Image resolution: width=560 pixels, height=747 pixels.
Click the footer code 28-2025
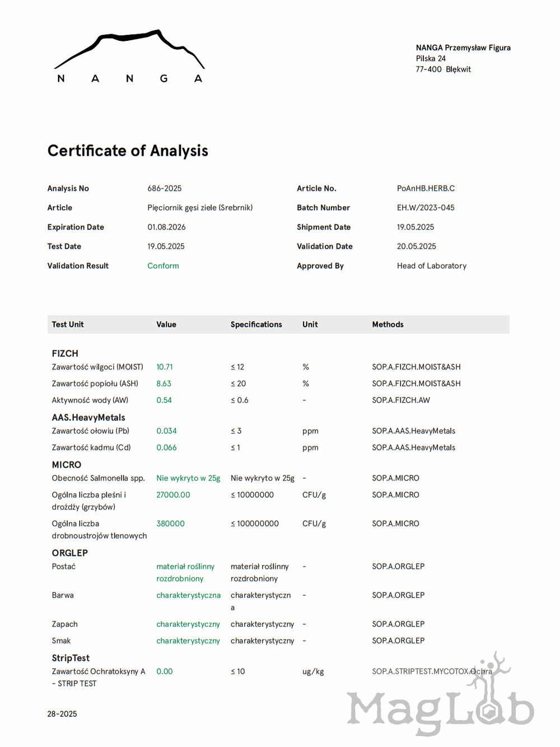(x=62, y=714)
